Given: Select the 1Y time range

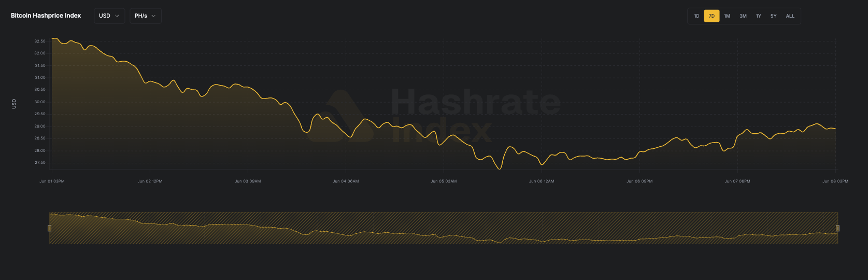Looking at the screenshot, I should [x=758, y=16].
